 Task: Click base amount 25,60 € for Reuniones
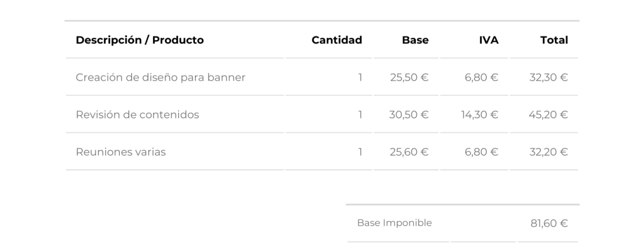pyautogui.click(x=410, y=152)
